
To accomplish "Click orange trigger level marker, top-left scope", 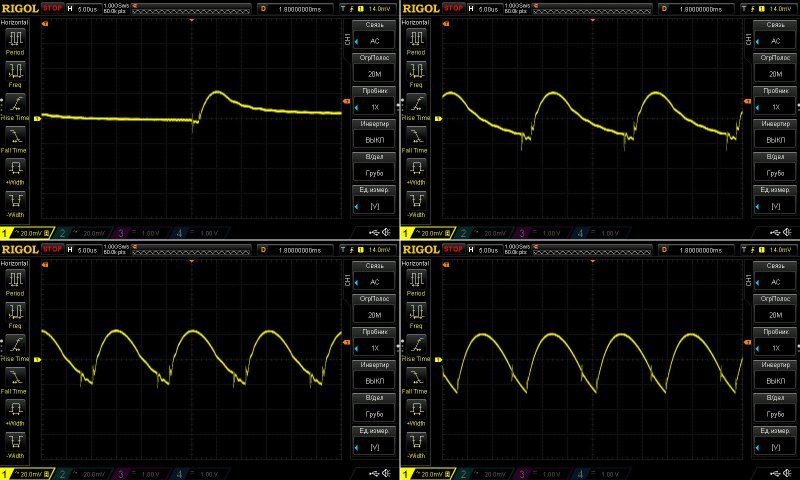I will coord(347,103).
